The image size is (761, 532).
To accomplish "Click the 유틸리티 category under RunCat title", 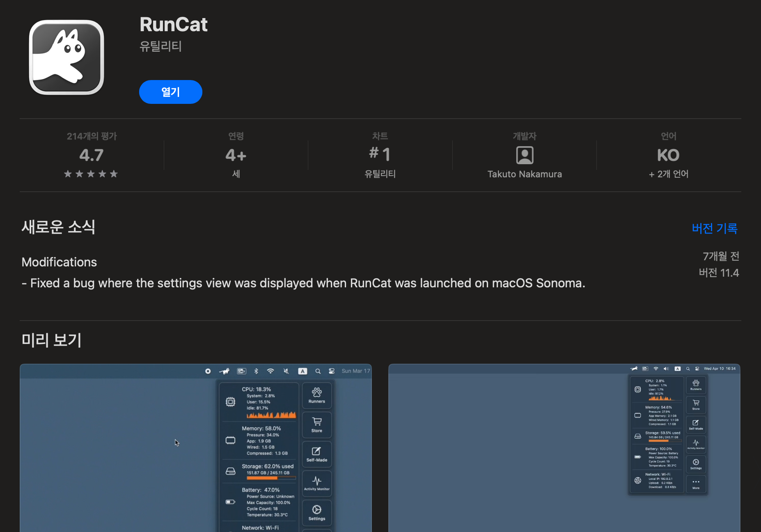I will point(160,46).
